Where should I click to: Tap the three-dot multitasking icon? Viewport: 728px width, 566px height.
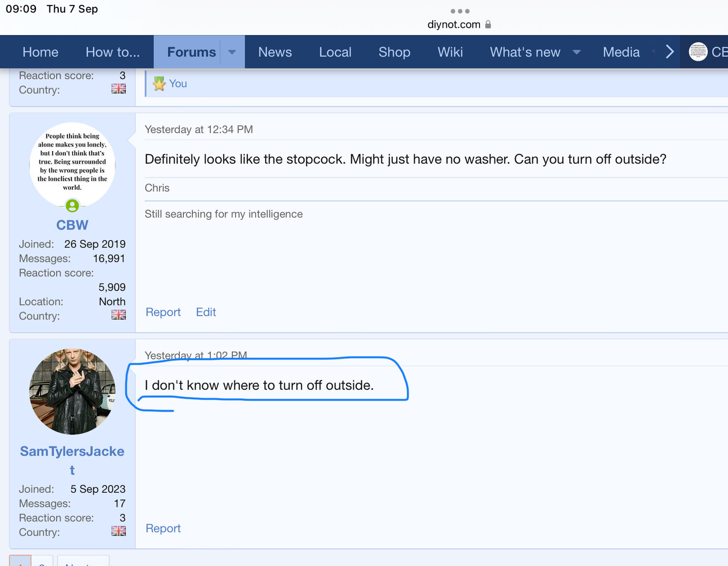point(460,11)
